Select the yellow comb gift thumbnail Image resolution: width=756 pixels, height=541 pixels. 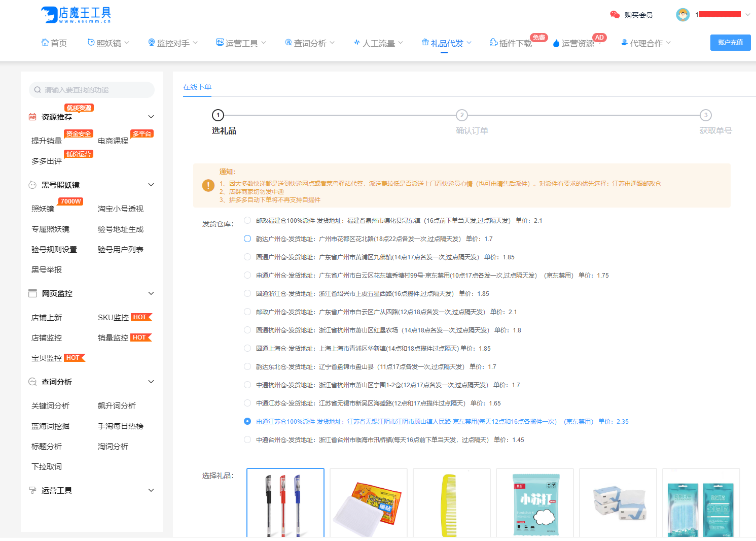[x=452, y=502]
